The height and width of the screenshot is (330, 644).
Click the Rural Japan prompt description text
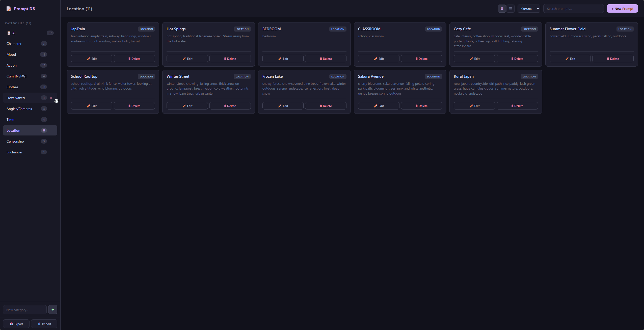tap(494, 89)
